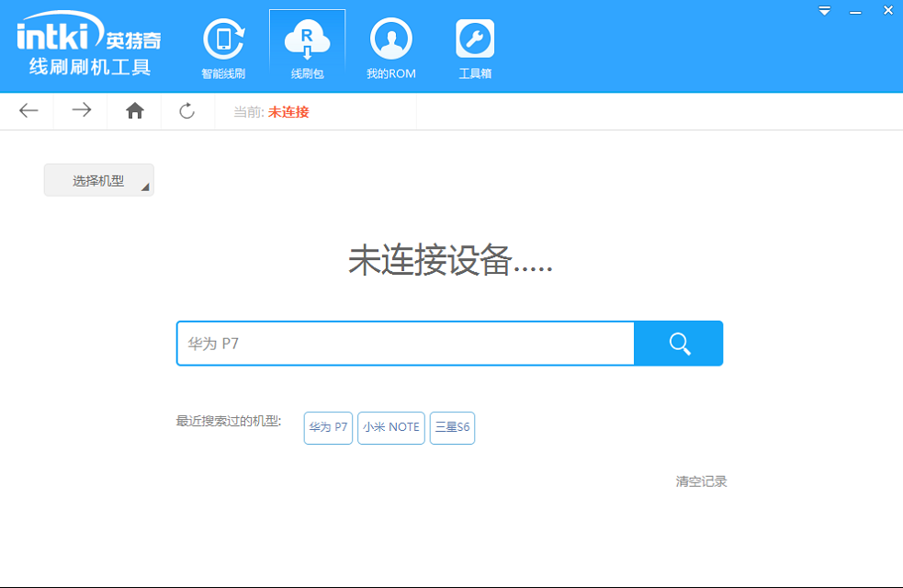Clear history via 清空记录 link
The image size is (903, 588).
701,481
